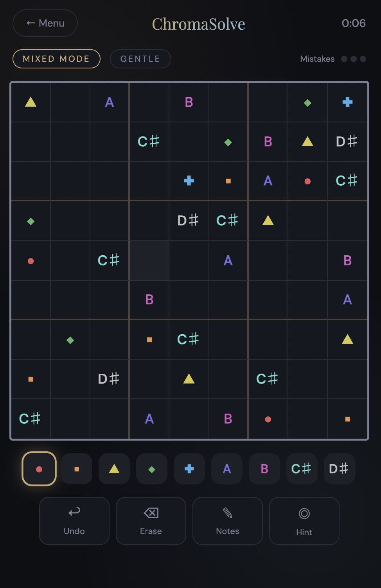Click the C# cell in the bottom-left corner
The height and width of the screenshot is (588, 381).
31,419
